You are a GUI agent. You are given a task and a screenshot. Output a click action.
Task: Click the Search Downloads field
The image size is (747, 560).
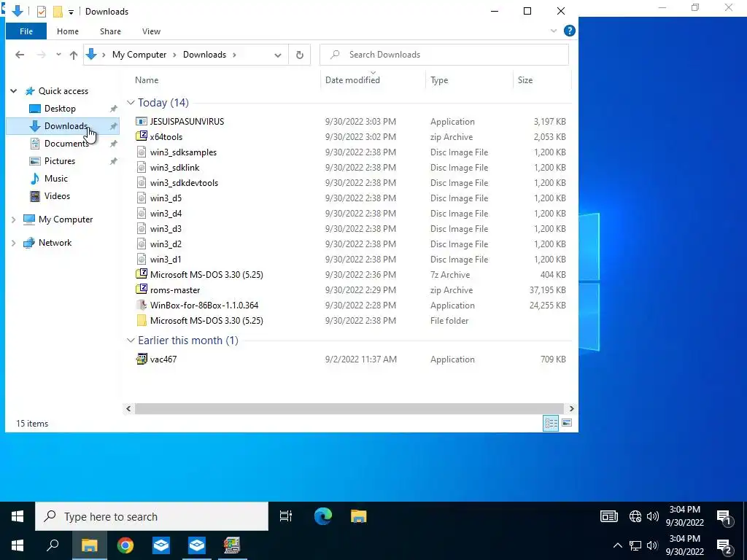point(444,55)
